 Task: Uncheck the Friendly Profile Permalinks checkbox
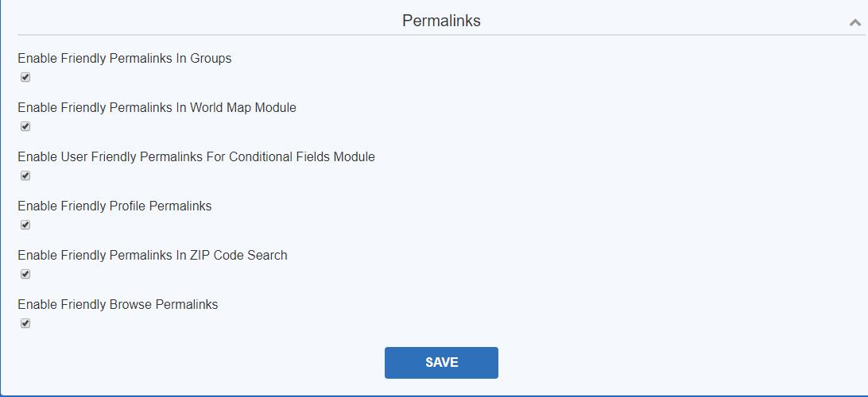click(25, 225)
